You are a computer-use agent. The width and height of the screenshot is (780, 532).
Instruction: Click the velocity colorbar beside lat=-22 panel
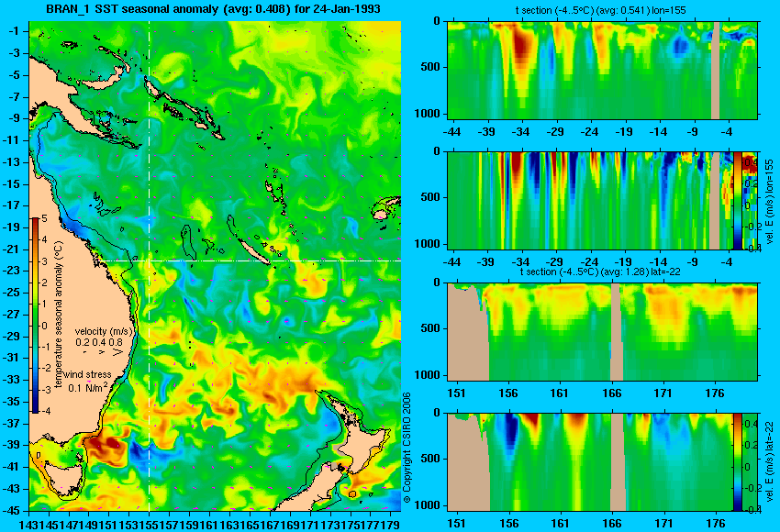click(737, 462)
